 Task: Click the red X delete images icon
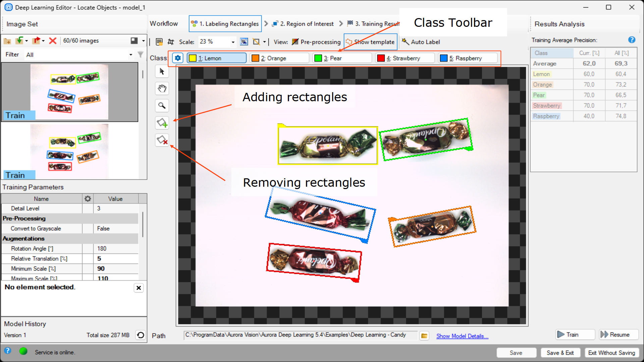[x=53, y=41]
